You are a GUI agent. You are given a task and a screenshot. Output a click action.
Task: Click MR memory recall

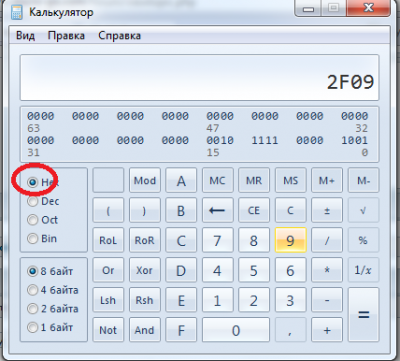click(254, 181)
